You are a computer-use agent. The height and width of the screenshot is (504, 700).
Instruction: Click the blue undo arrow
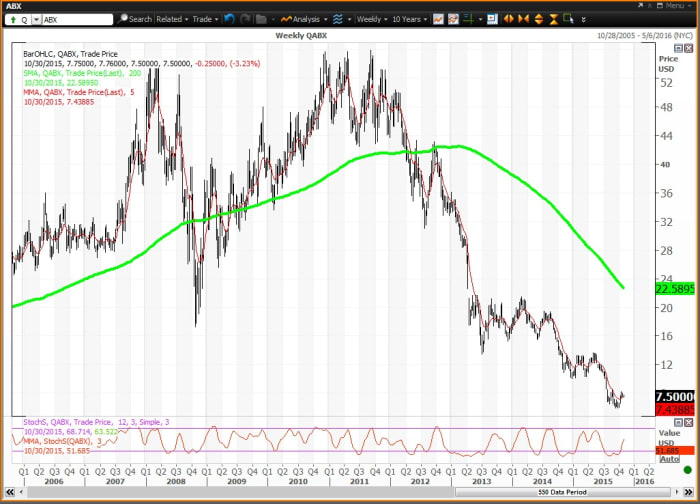229,19
